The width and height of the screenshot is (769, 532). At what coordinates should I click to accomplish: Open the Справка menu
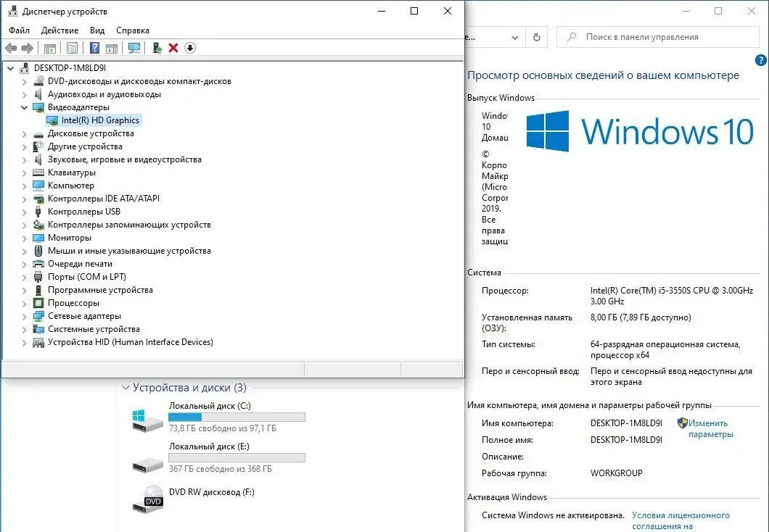tap(133, 30)
